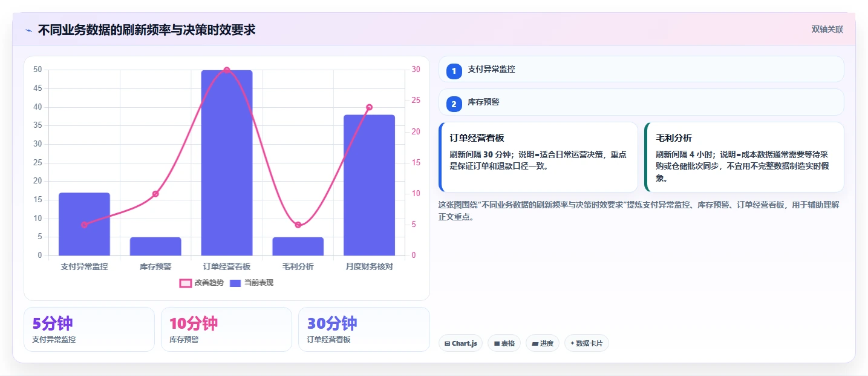The image size is (868, 376).
Task: Click the right axis value 15
Action: tap(416, 163)
